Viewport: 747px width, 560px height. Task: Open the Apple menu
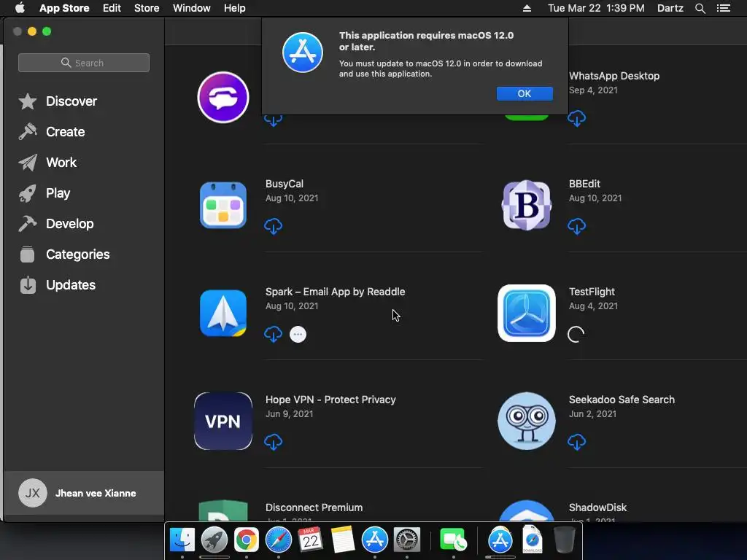(20, 8)
